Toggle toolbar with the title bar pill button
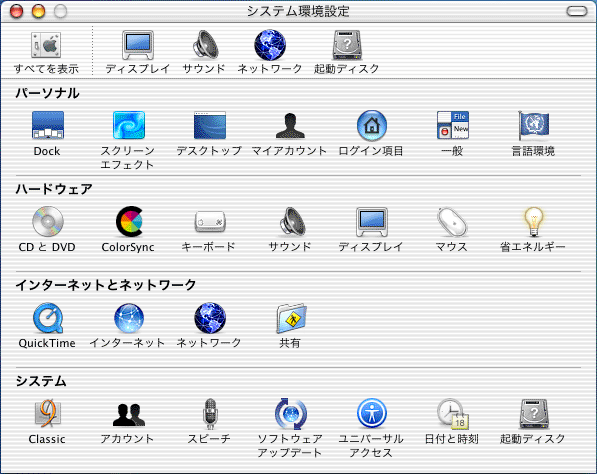Image resolution: width=597 pixels, height=474 pixels. tap(577, 11)
